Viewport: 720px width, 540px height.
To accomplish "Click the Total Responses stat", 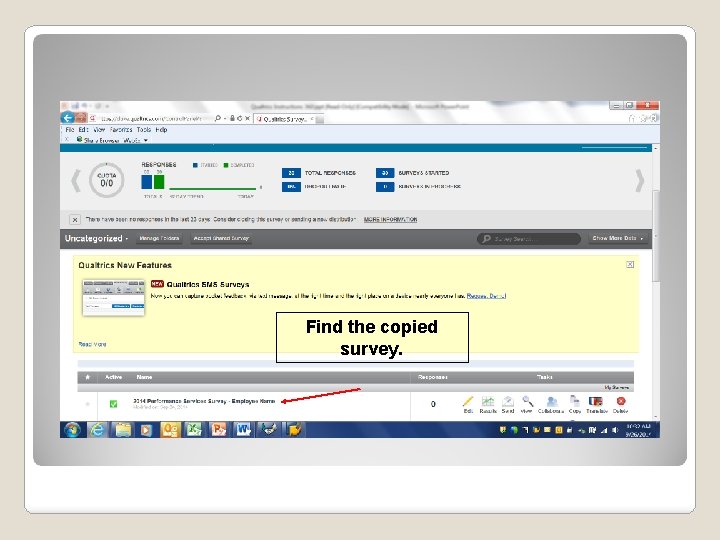I will (x=319, y=173).
